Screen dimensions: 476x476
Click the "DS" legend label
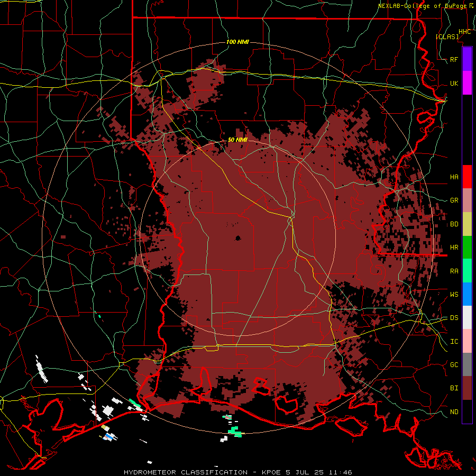coord(454,317)
